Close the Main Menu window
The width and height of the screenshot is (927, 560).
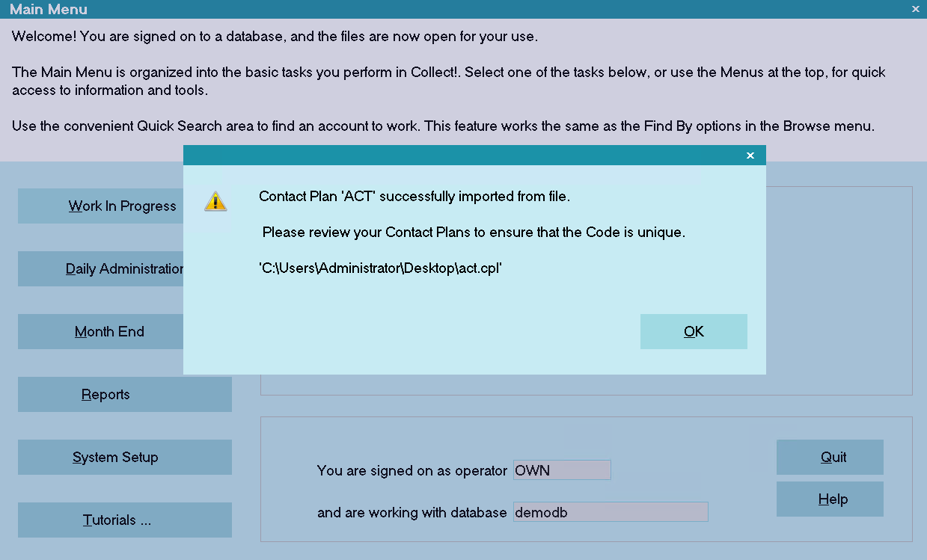[916, 9]
